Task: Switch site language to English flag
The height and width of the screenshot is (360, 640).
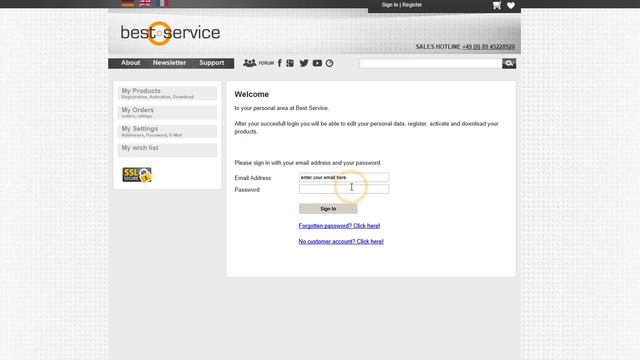Action: 145,3
